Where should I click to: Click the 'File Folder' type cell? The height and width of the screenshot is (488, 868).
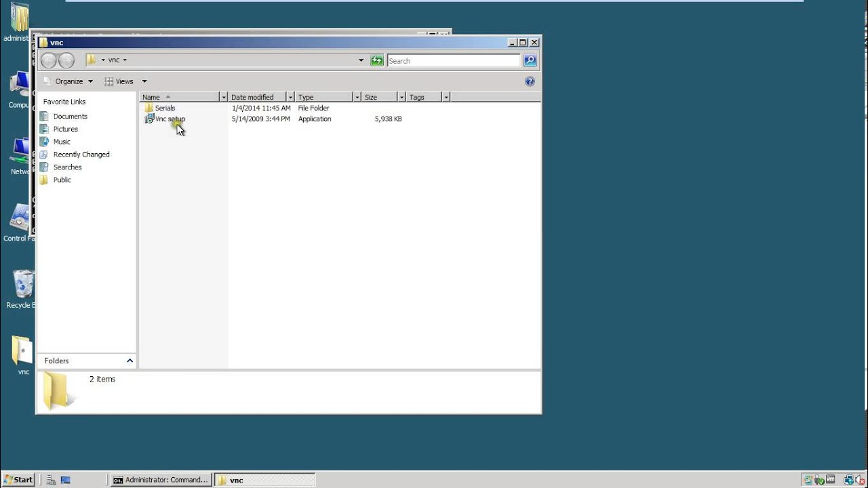pos(313,108)
